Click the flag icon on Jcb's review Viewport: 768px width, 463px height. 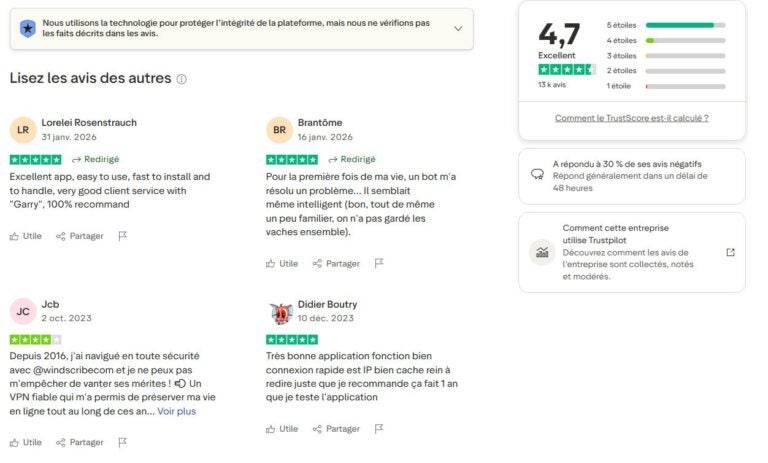tap(122, 442)
